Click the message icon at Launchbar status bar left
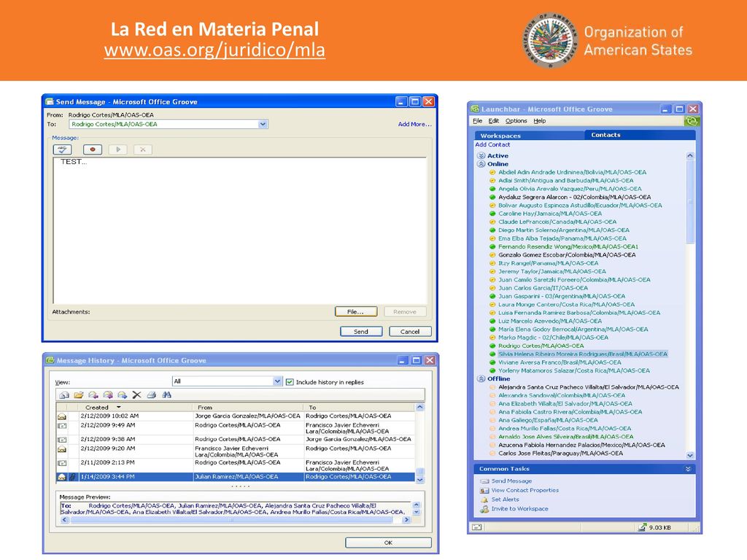Screen dimensions: 747x560 point(477,527)
